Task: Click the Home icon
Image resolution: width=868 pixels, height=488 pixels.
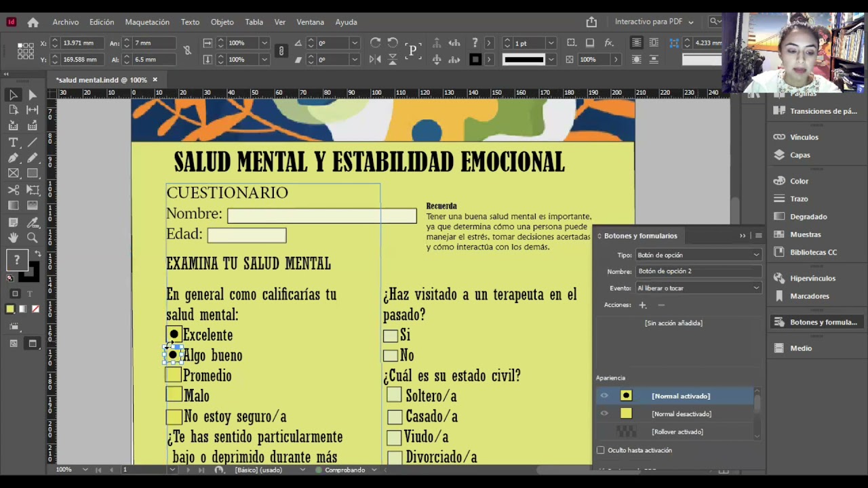Action: [x=33, y=22]
